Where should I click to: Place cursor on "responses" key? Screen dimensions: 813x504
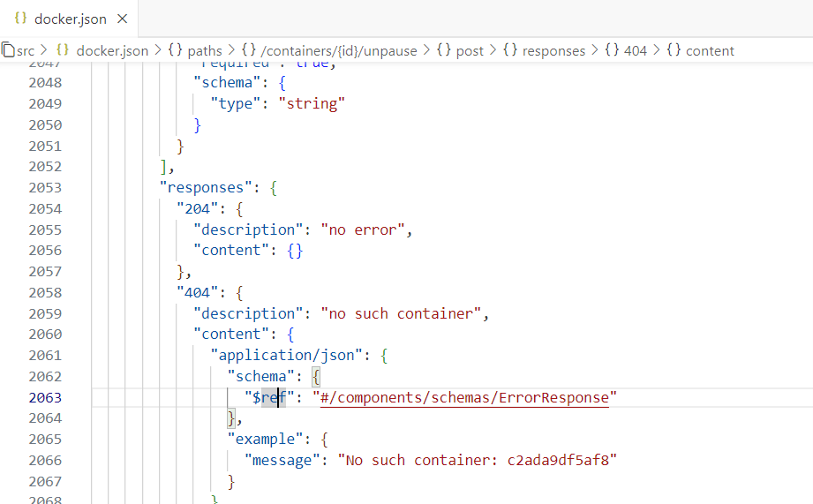(206, 188)
